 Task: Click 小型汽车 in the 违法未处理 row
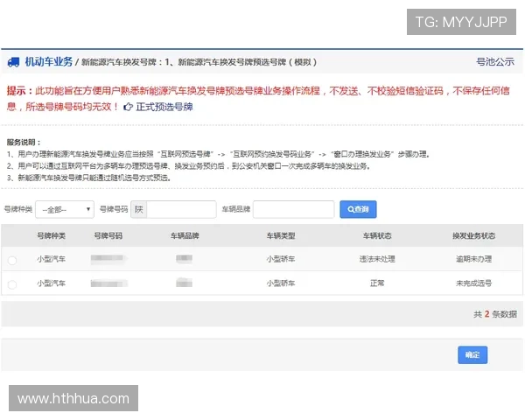click(52, 259)
